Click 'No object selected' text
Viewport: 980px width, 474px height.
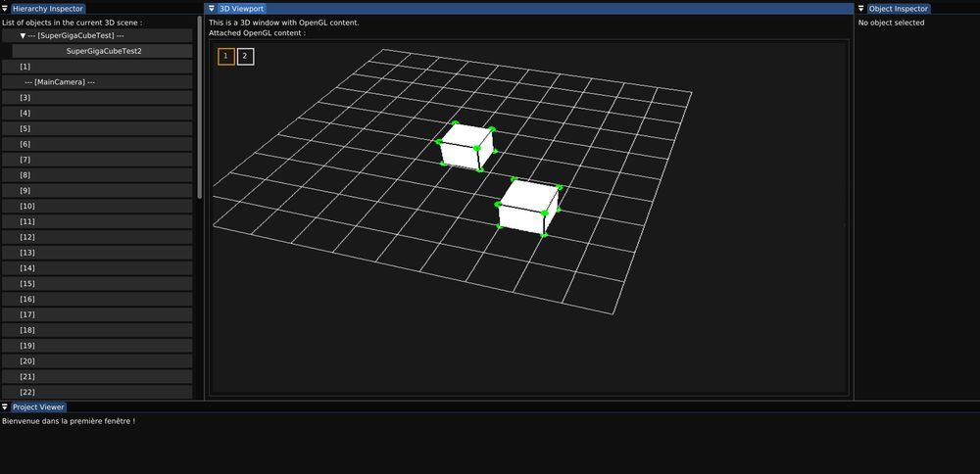pos(891,23)
